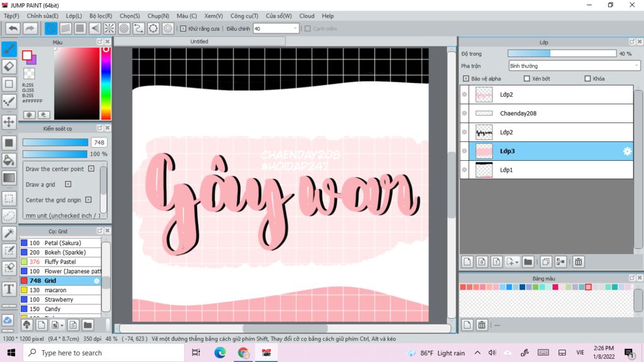Enable the crisscross grid snap guide
Screen dimensions: 644x362
[x=80, y=28]
